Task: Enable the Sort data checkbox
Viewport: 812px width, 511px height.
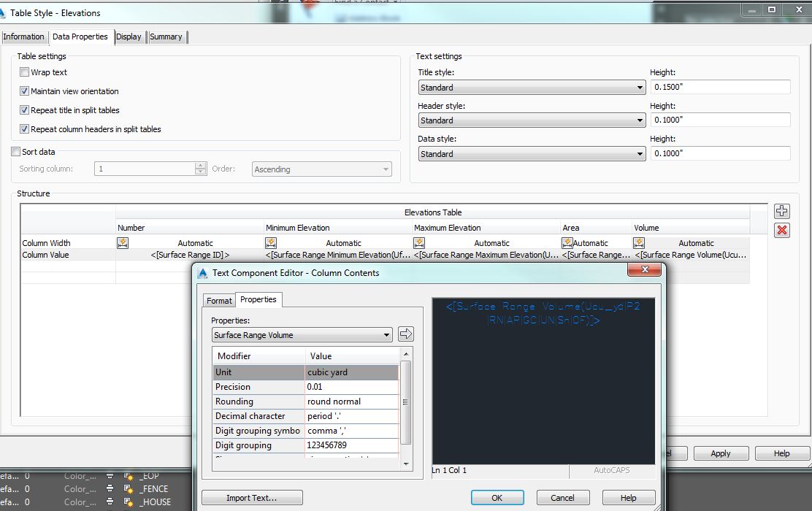Action: [x=15, y=151]
